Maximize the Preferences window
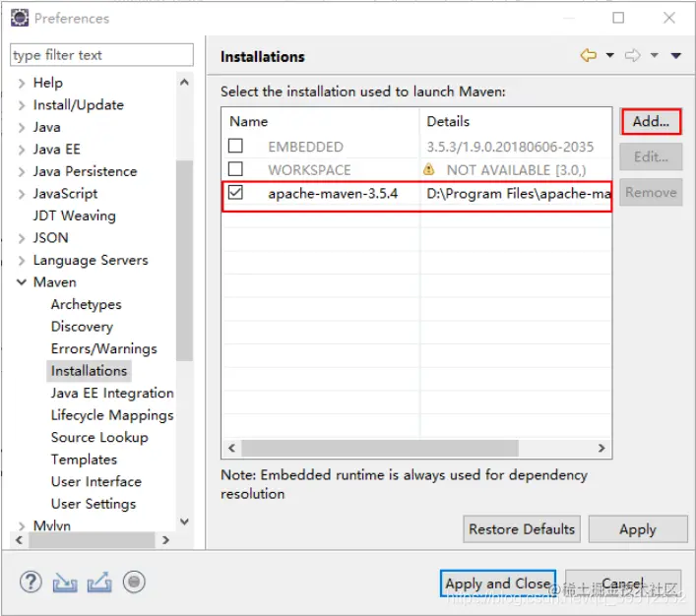The image size is (696, 616). coord(618,18)
